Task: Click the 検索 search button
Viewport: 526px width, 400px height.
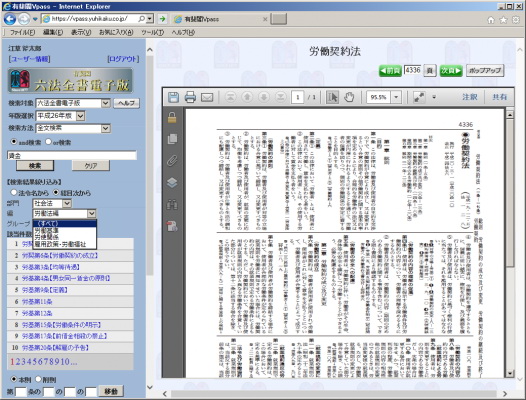Action: [x=35, y=165]
